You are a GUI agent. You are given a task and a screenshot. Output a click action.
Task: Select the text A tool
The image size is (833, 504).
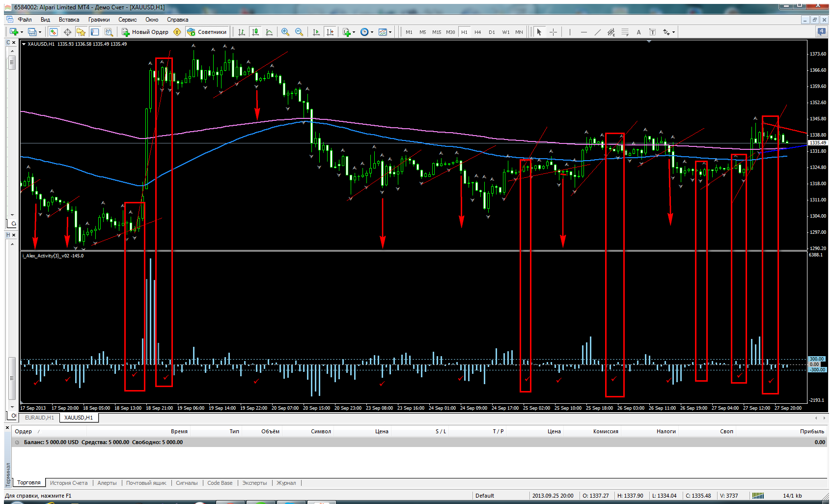pyautogui.click(x=639, y=32)
